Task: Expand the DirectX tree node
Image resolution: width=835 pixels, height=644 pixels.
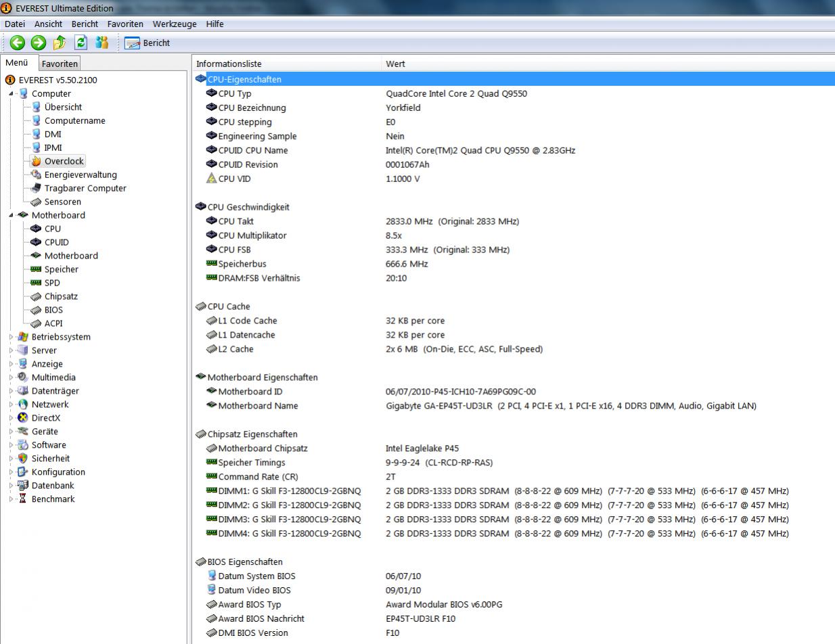Action: 12,418
